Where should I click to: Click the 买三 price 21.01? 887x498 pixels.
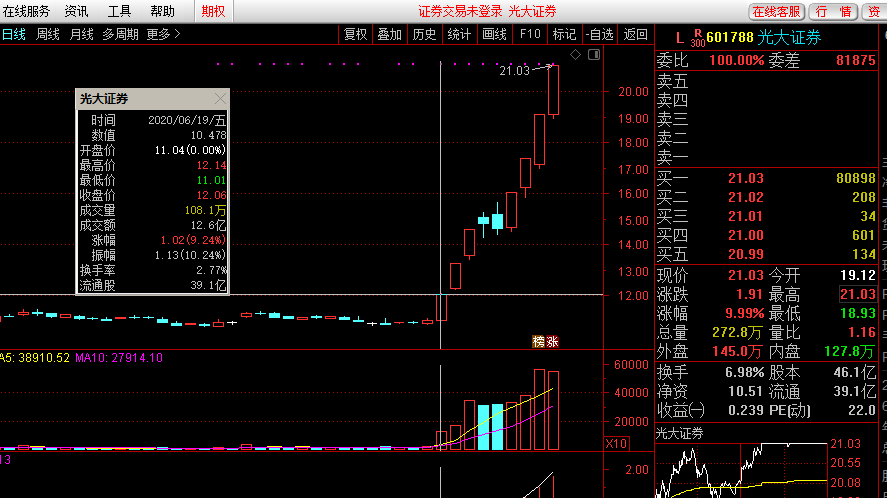(746, 216)
